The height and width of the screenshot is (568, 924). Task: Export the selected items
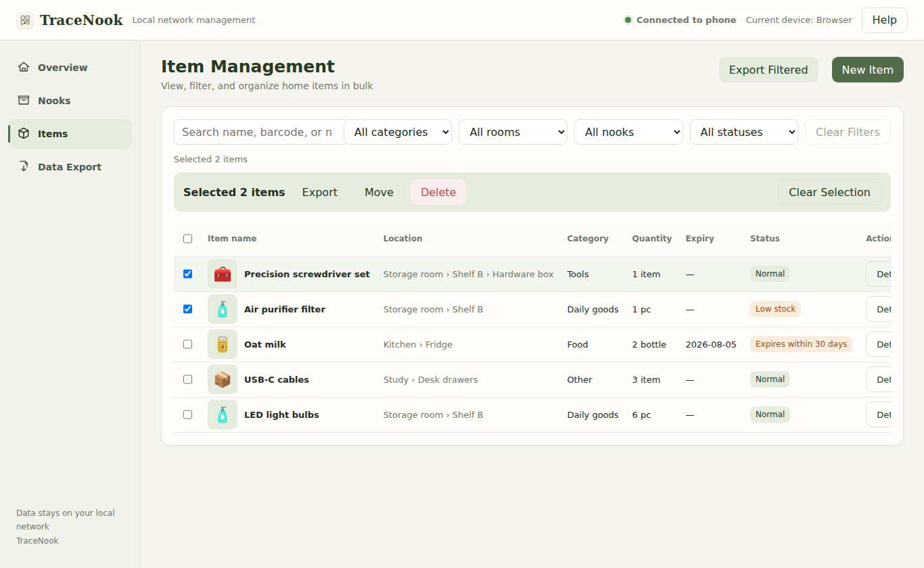319,192
